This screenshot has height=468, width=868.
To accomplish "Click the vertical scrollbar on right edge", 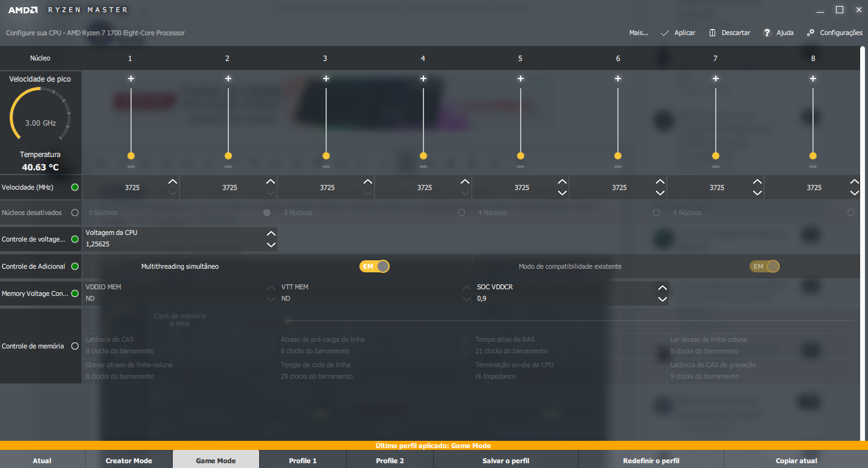I will 863,243.
